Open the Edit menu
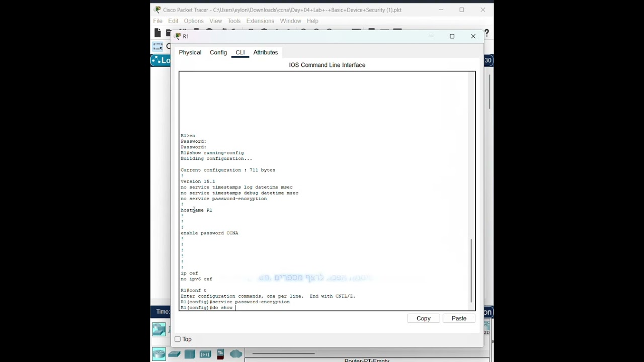The width and height of the screenshot is (644, 362). 173,21
